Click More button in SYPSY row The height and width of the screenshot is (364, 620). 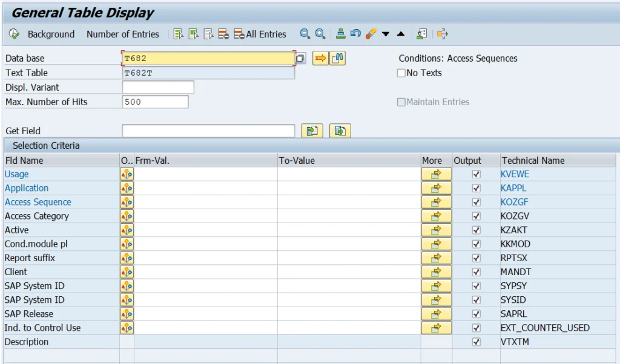pyautogui.click(x=436, y=286)
